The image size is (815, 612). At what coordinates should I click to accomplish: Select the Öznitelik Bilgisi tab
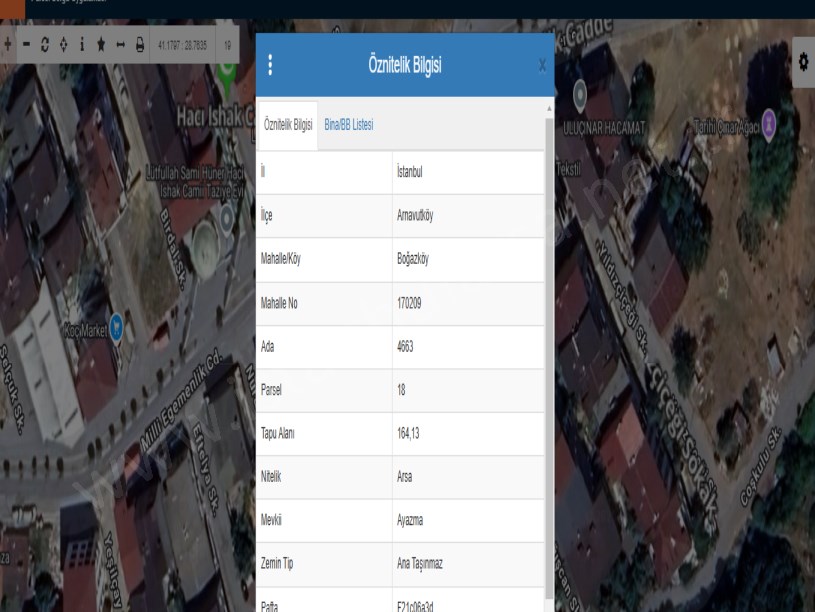click(x=288, y=125)
